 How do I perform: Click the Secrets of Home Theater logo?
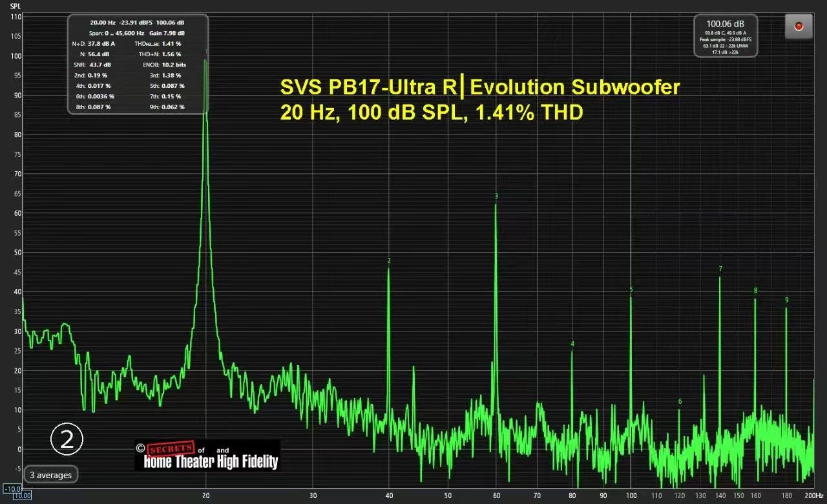(207, 456)
